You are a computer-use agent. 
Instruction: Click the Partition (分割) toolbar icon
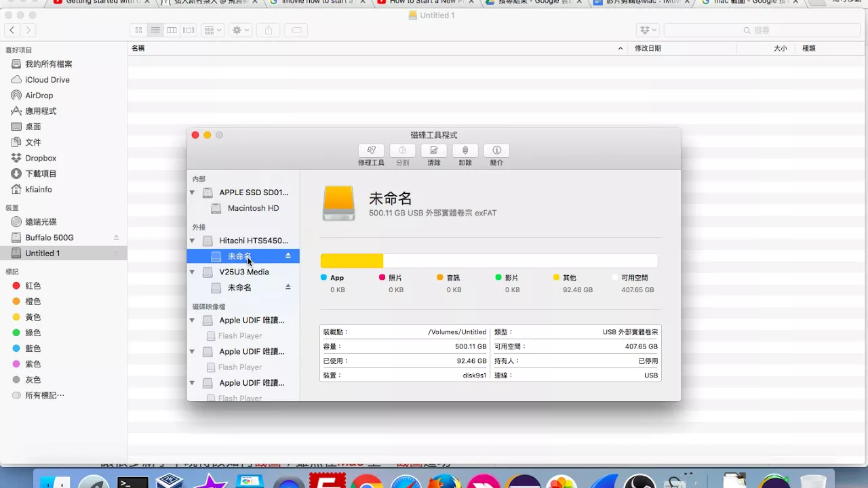pos(402,150)
